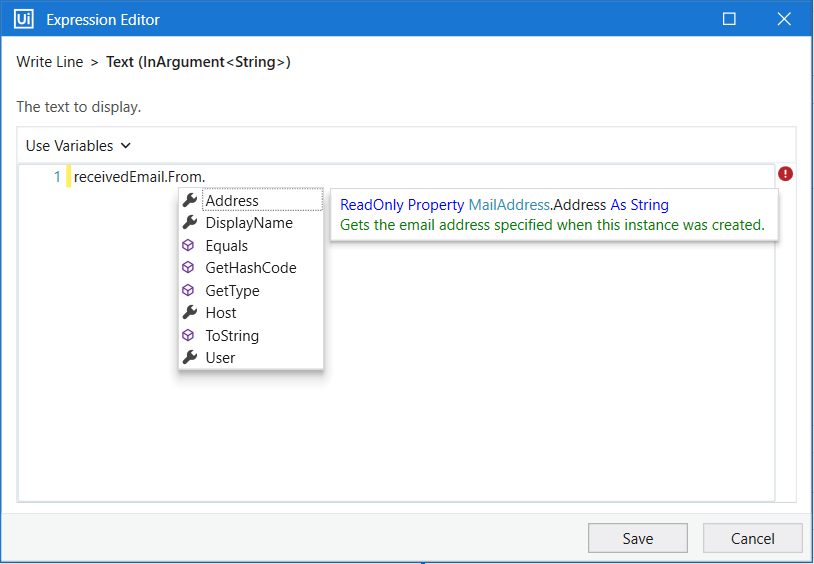Image resolution: width=814 pixels, height=564 pixels.
Task: Click the Write Line breadcrumb
Action: tap(50, 62)
